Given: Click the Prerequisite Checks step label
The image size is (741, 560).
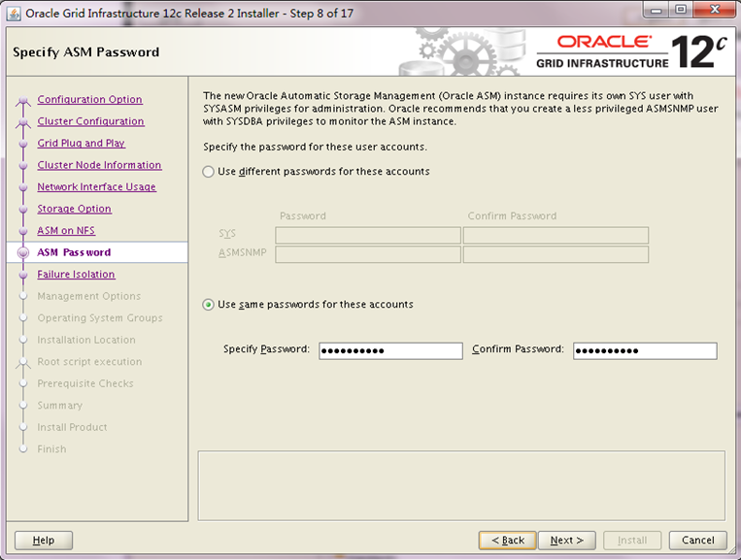Looking at the screenshot, I should (x=85, y=383).
